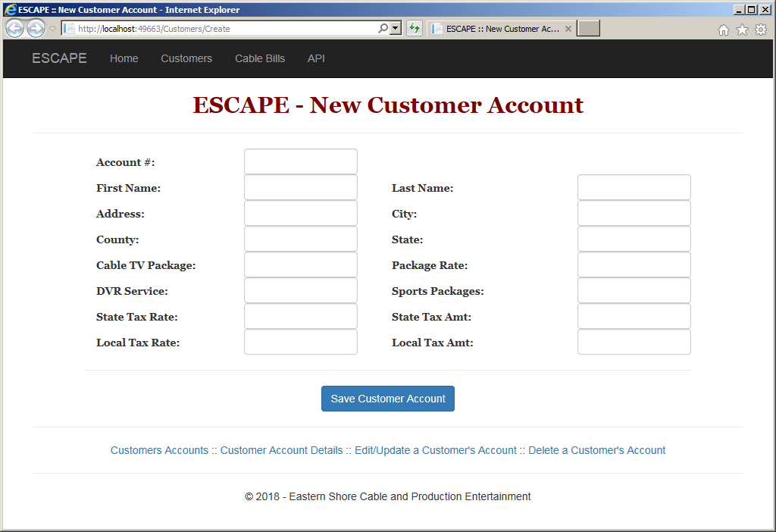
Task: Focus the Last Name text box
Action: point(634,187)
